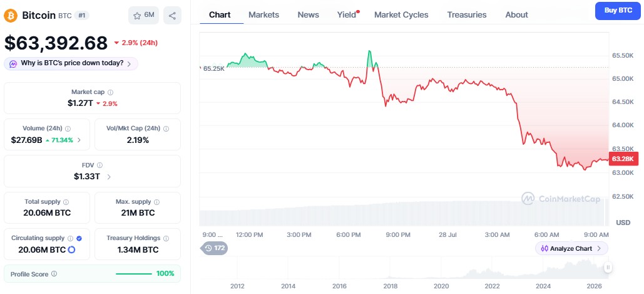Click the 2018 year on mini timeline
This screenshot has height=294, width=644.
coord(390,286)
